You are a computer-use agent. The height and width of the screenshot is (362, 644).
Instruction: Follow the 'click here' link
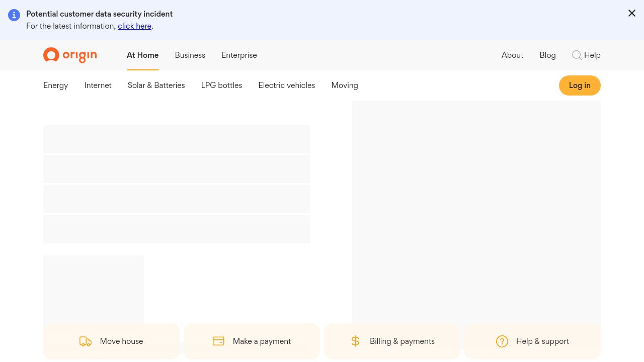point(134,26)
